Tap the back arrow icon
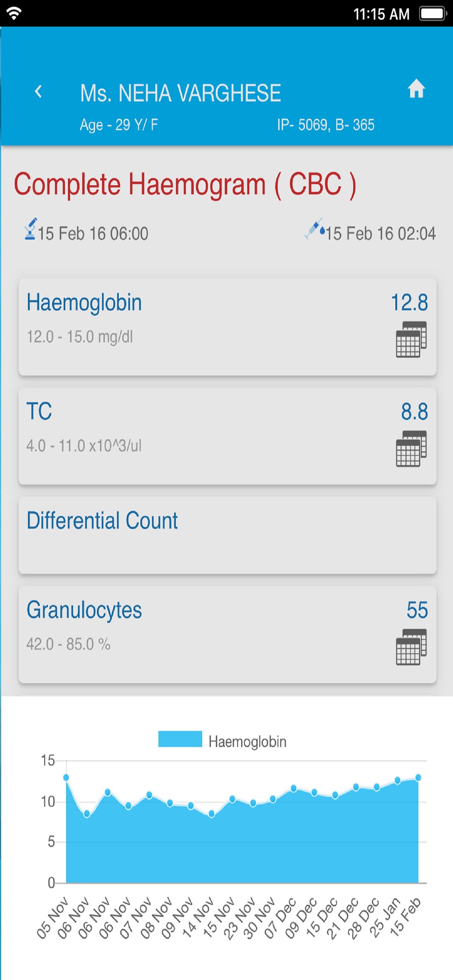Viewport: 453px width, 980px height. coord(38,92)
